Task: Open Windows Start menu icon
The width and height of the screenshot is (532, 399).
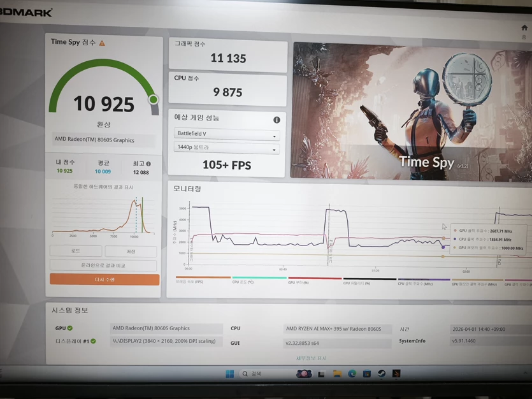Action: (x=230, y=374)
